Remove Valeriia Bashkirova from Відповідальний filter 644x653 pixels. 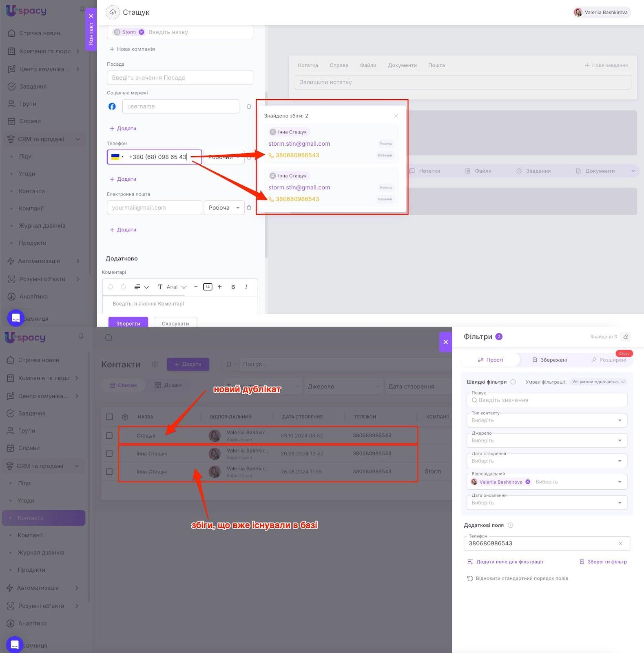click(528, 482)
